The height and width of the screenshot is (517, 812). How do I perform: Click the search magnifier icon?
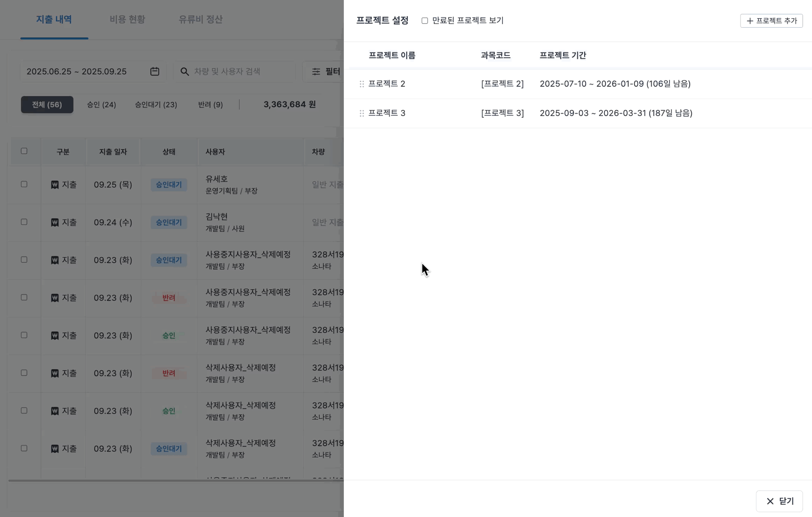185,71
